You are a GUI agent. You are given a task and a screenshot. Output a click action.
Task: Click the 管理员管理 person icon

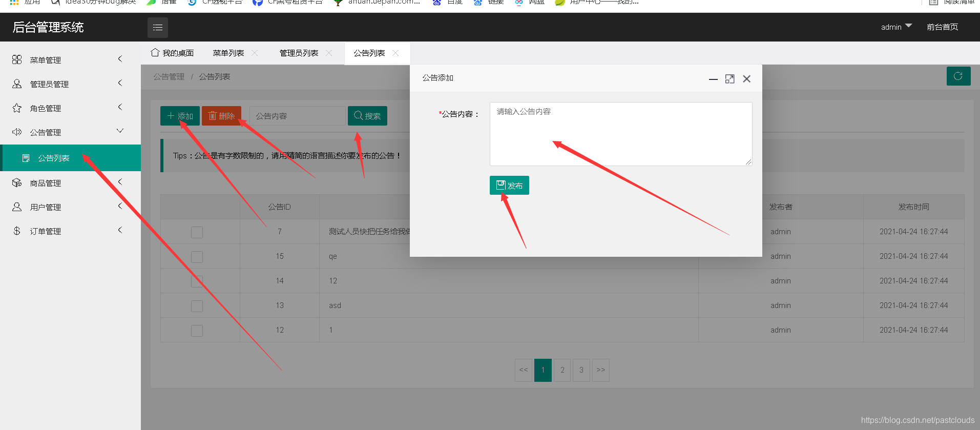click(x=17, y=84)
